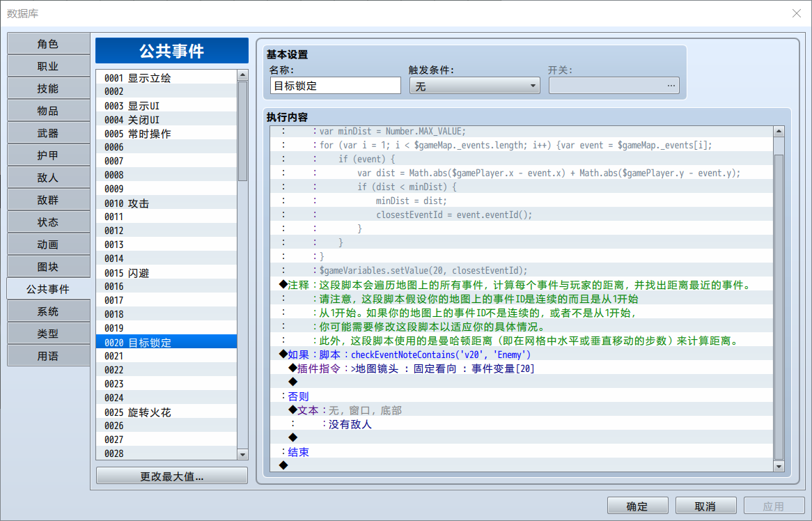This screenshot has height=521, width=812.
Task: Select the 插件指令 地图镜头 固定看向 line
Action: coord(522,368)
